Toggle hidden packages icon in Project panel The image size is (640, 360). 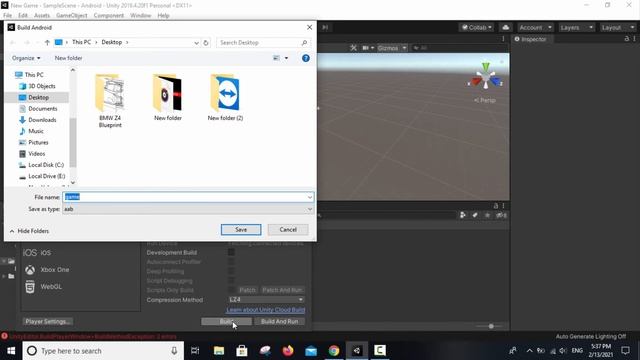tap(501, 215)
